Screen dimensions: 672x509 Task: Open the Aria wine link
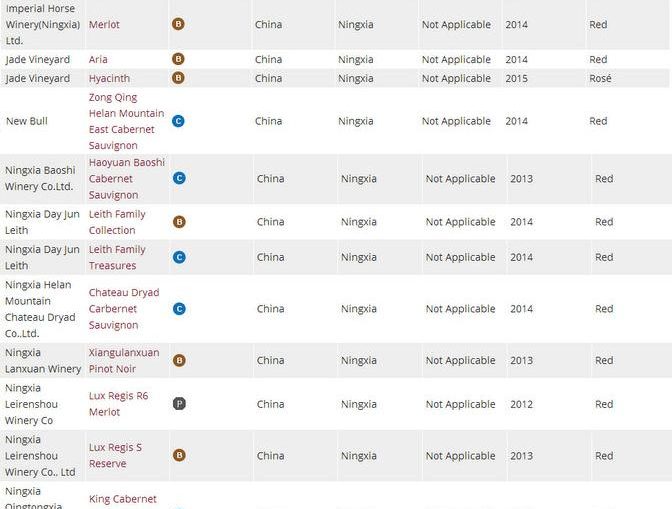[98, 59]
